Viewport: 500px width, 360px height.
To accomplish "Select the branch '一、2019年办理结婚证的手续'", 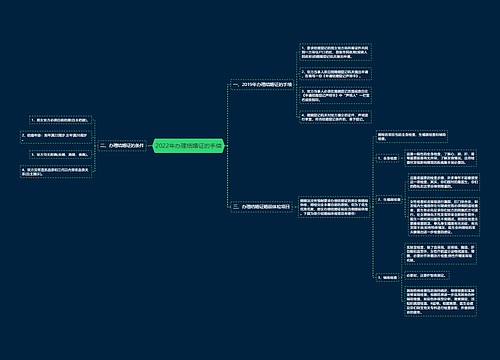I will (262, 85).
